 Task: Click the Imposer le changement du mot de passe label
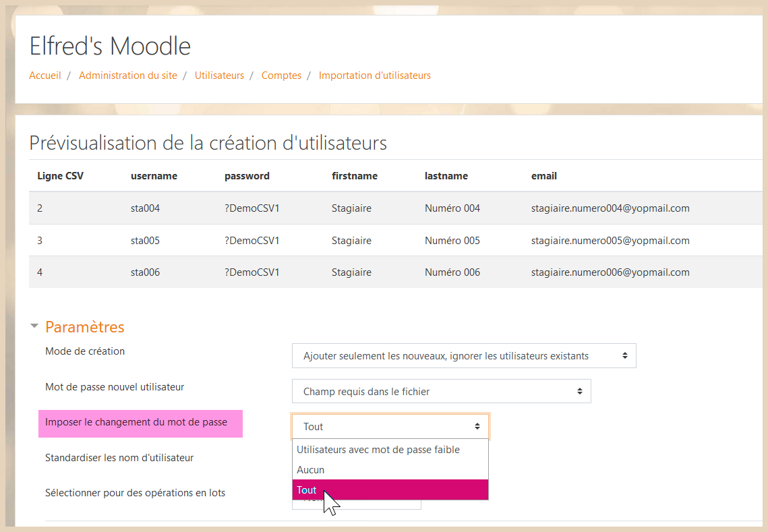tap(136, 422)
